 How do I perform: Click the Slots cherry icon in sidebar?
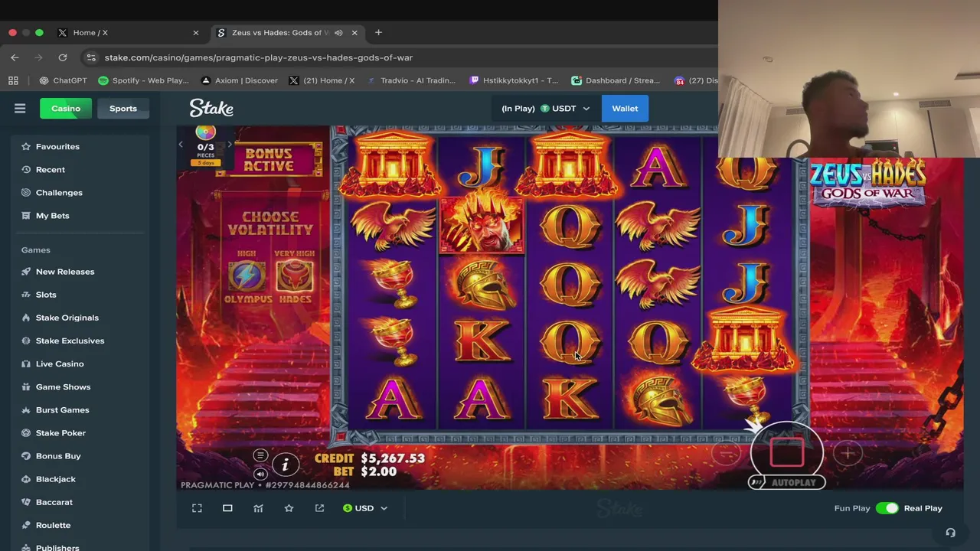26,295
